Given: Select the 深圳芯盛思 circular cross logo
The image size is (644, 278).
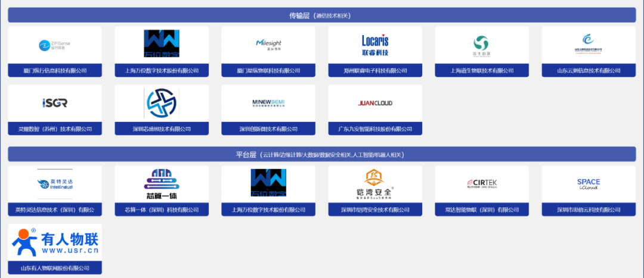Looking at the screenshot, I should coord(162,103).
